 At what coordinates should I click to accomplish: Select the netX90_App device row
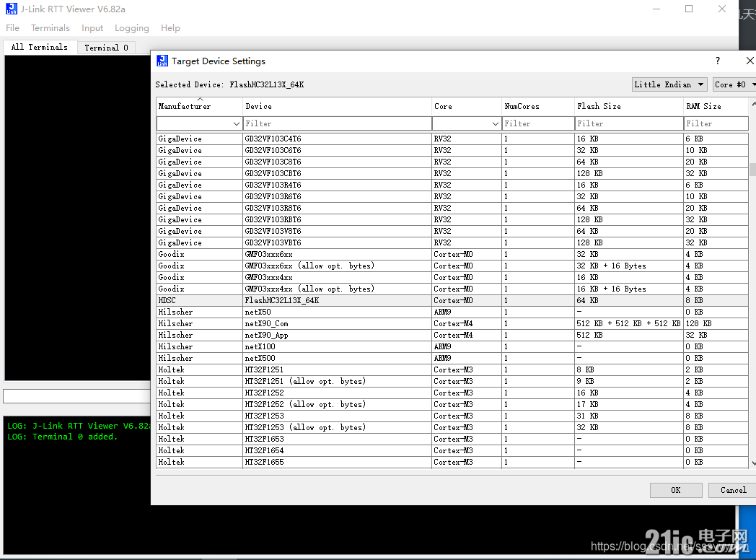(x=452, y=336)
